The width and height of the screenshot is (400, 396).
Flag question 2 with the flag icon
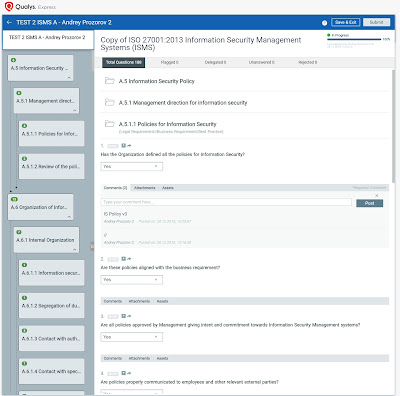pos(124,259)
